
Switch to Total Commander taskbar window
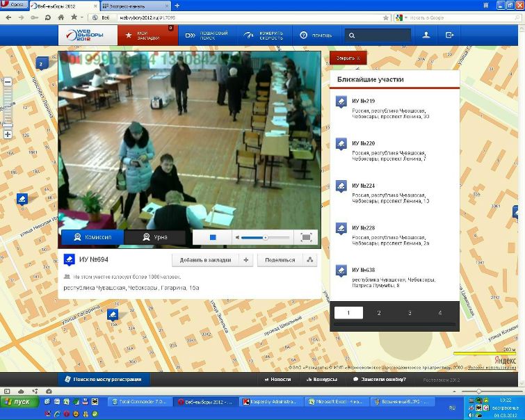pyautogui.click(x=140, y=402)
